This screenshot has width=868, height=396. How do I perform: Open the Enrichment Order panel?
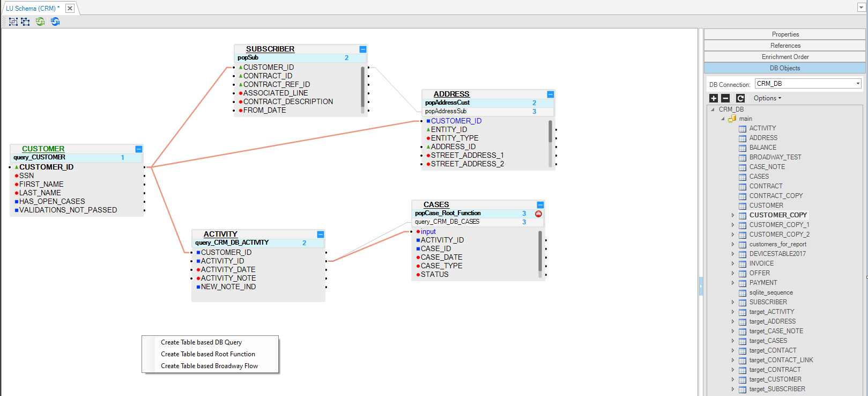(785, 57)
